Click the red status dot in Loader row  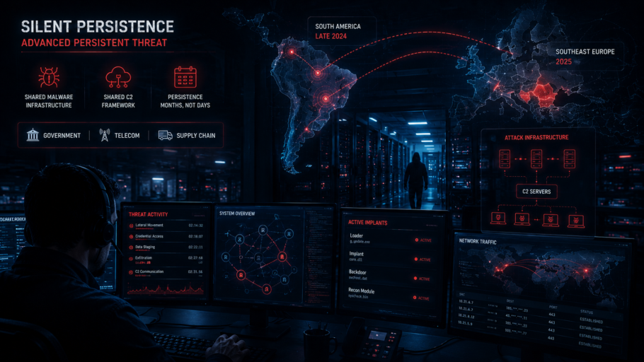click(x=416, y=240)
